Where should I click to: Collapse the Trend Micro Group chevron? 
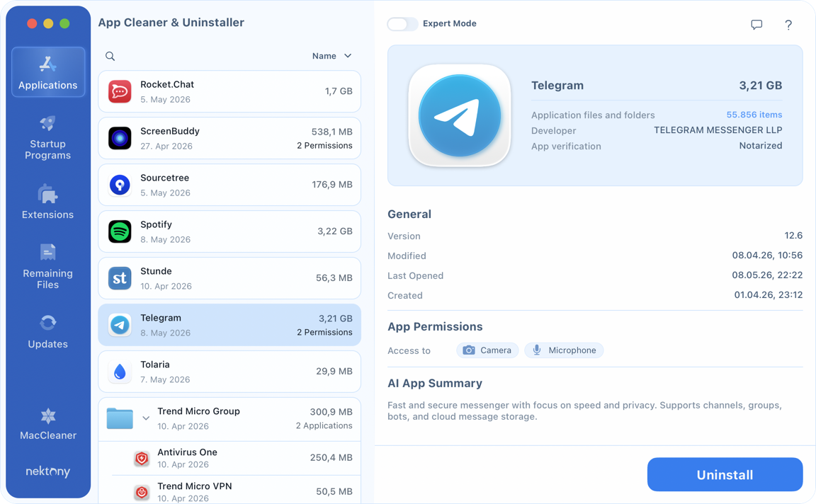tap(146, 418)
